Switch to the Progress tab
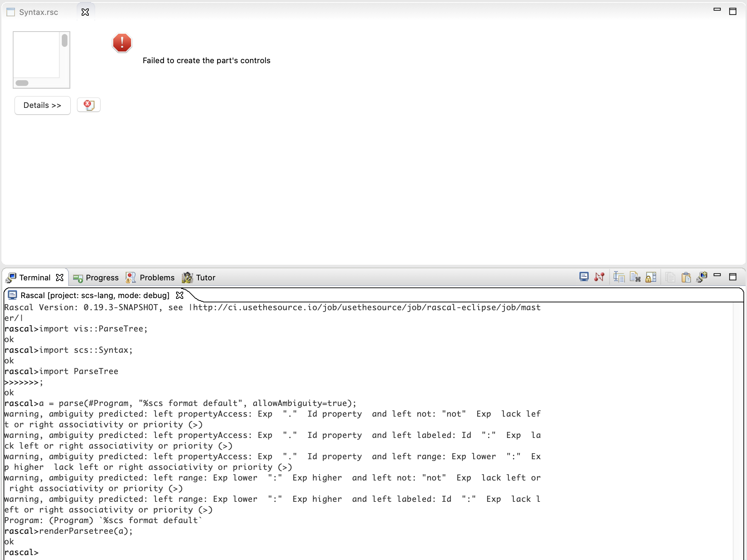The height and width of the screenshot is (560, 747). pyautogui.click(x=102, y=278)
